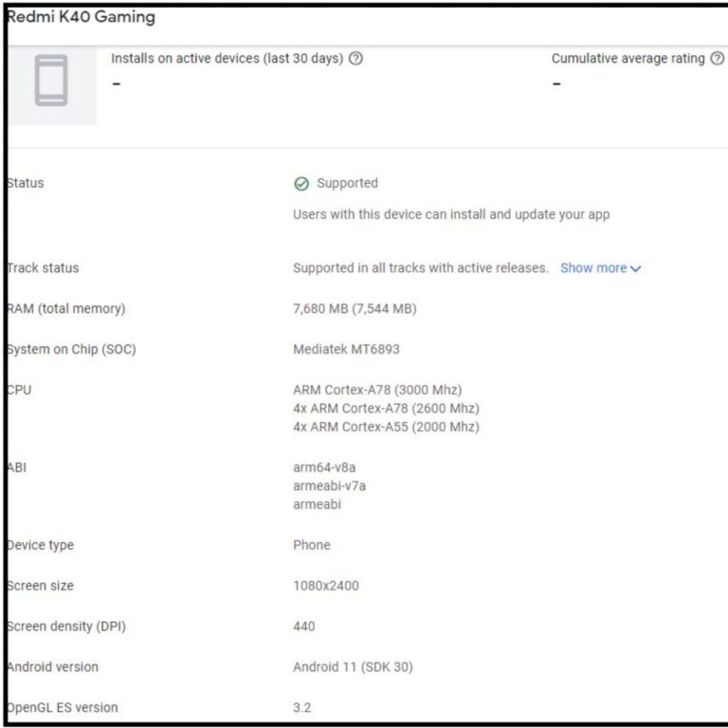Select the arm64-v8a ABI entry
728x728 pixels.
[324, 467]
